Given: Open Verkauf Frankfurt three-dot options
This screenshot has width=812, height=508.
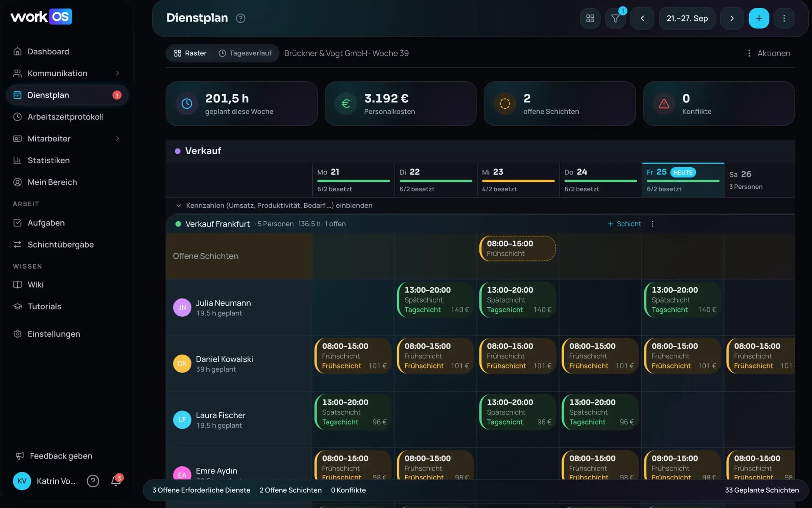Looking at the screenshot, I should (x=653, y=224).
